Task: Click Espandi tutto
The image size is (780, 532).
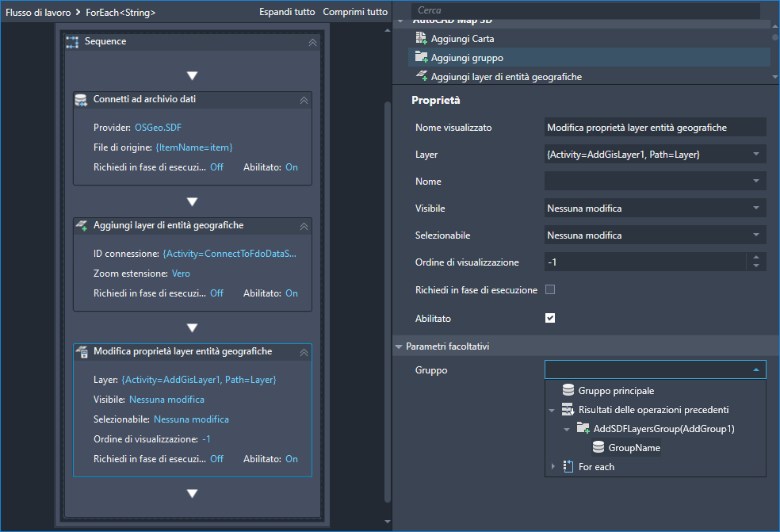Action: click(287, 11)
